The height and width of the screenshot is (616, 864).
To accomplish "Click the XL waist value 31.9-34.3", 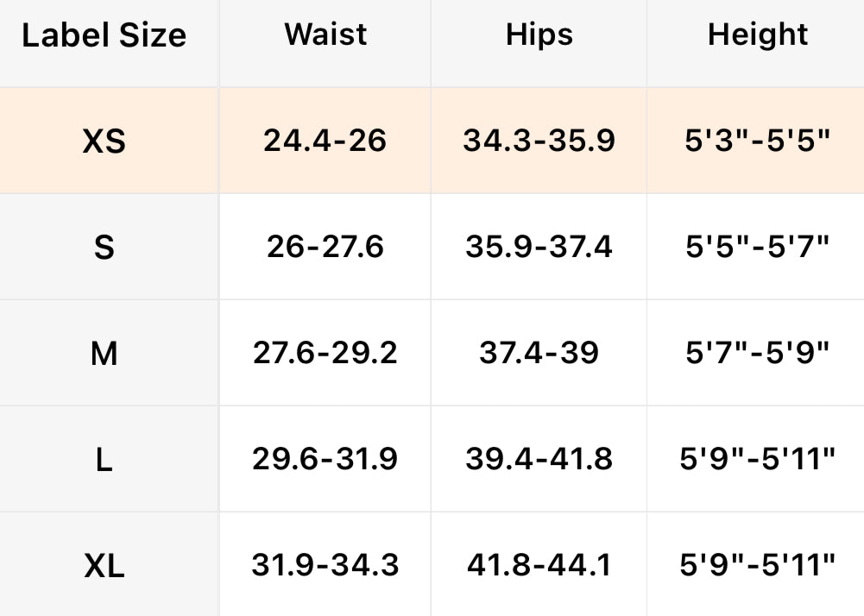I will [325, 565].
